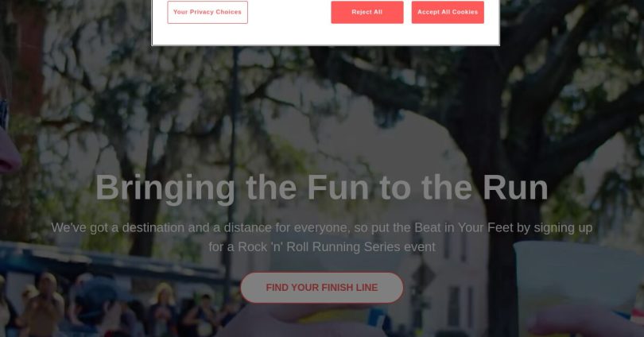The image size is (644, 337).
Task: Click the word 'Run' in the hero headline
Action: (x=515, y=188)
